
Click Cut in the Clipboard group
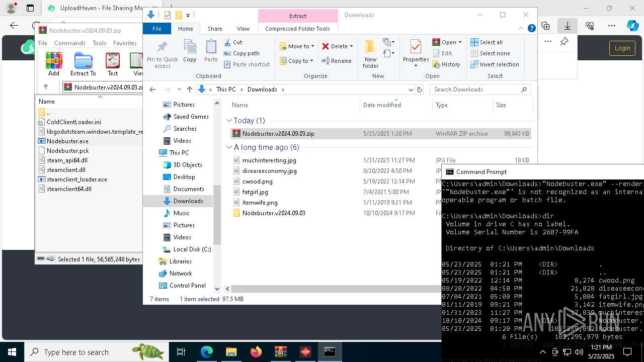click(233, 42)
